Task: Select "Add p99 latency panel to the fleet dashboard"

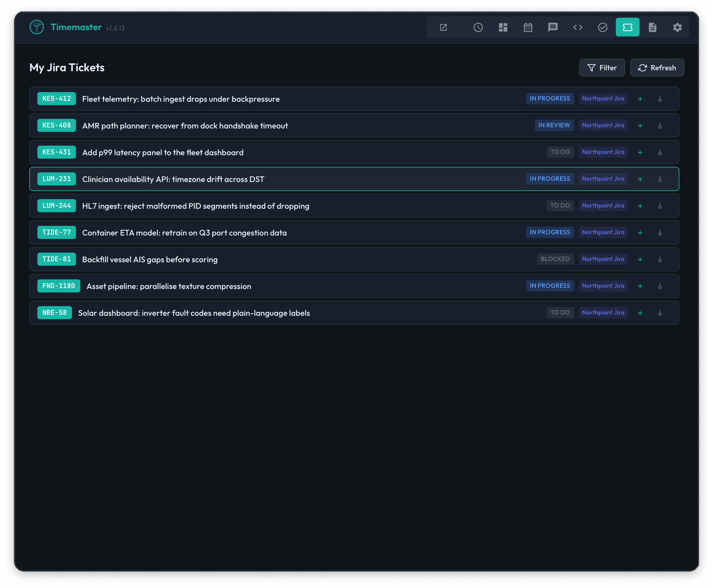Action: [x=163, y=152]
